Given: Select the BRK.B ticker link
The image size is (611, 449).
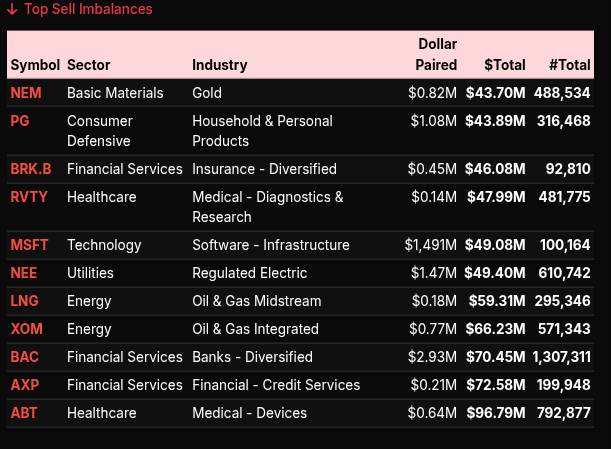Looking at the screenshot, I should [x=30, y=169].
